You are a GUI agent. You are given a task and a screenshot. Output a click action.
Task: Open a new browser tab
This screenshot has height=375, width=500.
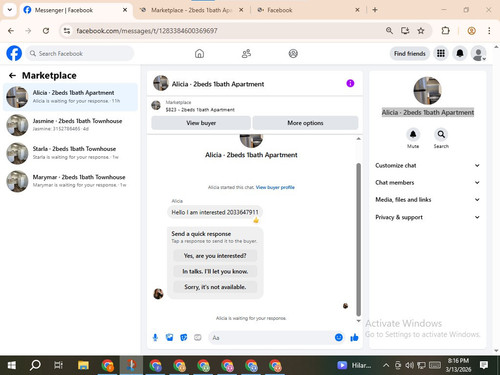(375, 10)
